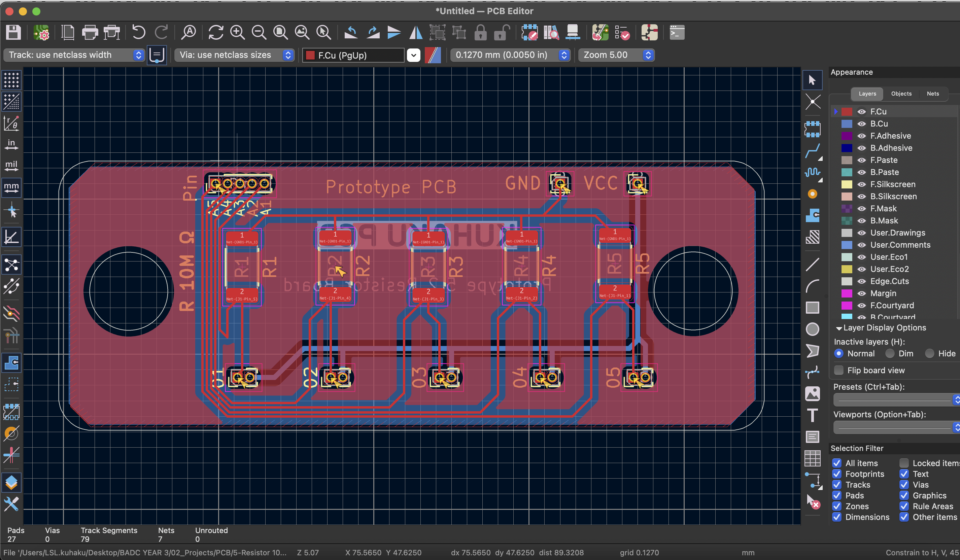Hide the B.Cu layer
The height and width of the screenshot is (560, 960).
(x=861, y=124)
